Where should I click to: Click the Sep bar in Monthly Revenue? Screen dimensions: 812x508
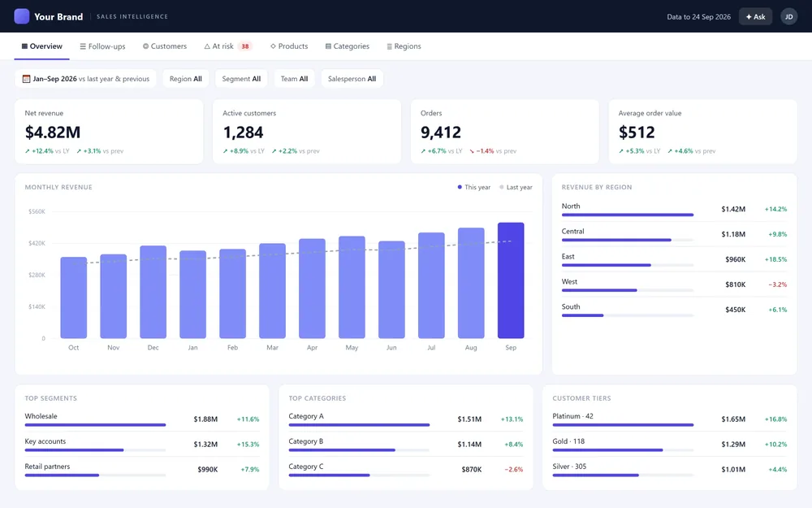pyautogui.click(x=511, y=280)
